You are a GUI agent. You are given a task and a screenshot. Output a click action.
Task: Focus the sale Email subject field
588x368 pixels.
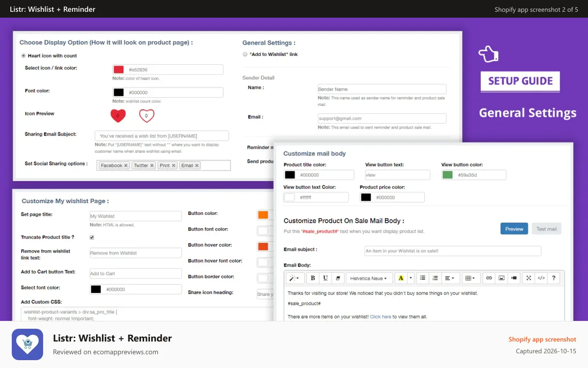coord(453,251)
